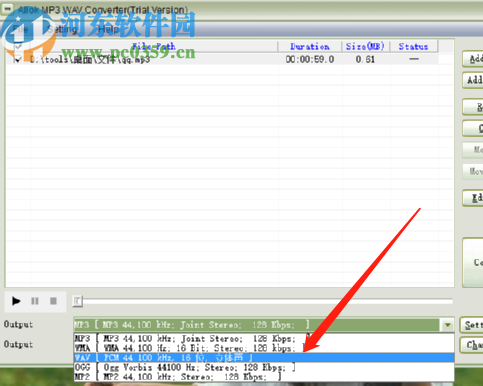Uncheck the qq.mp3 file row checkbox

[17, 60]
